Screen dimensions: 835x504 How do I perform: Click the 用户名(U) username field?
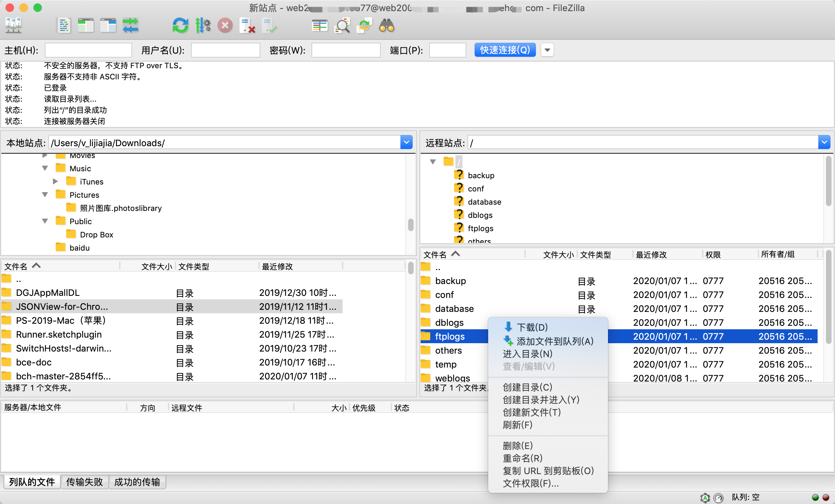click(226, 50)
